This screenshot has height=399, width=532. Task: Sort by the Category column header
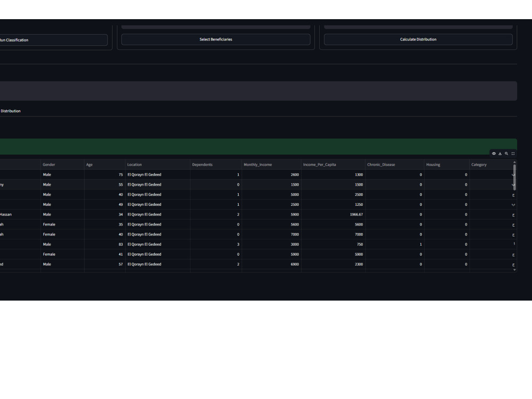pyautogui.click(x=491, y=164)
